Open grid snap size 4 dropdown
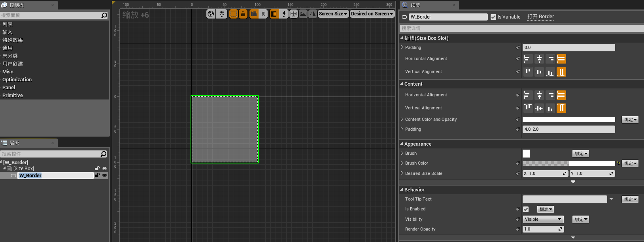 (x=284, y=14)
